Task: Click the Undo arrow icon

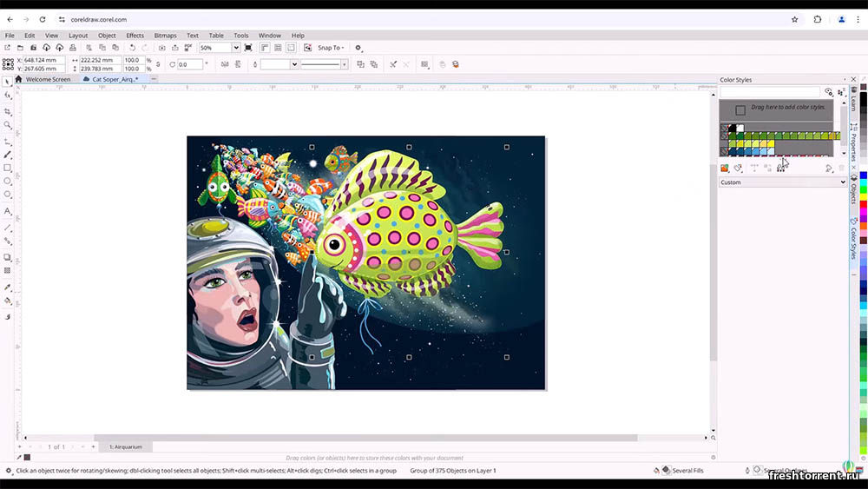Action: tap(132, 48)
